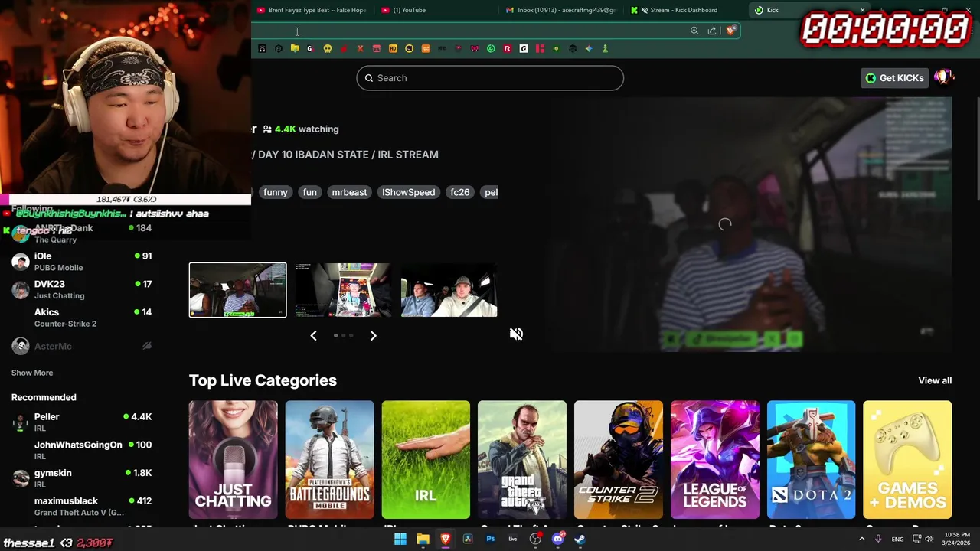Open the Brent Faiyaz Type Beat tab
The height and width of the screenshot is (551, 980).
click(x=312, y=10)
